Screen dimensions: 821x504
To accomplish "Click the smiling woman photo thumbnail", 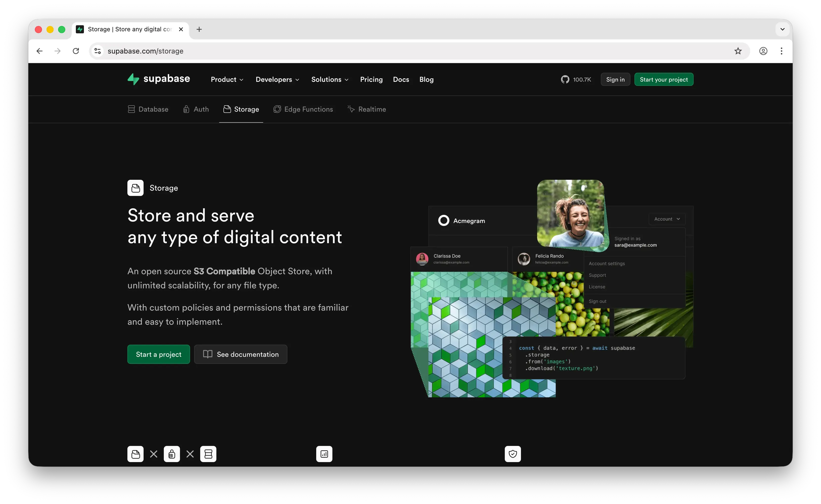I will click(x=571, y=213).
